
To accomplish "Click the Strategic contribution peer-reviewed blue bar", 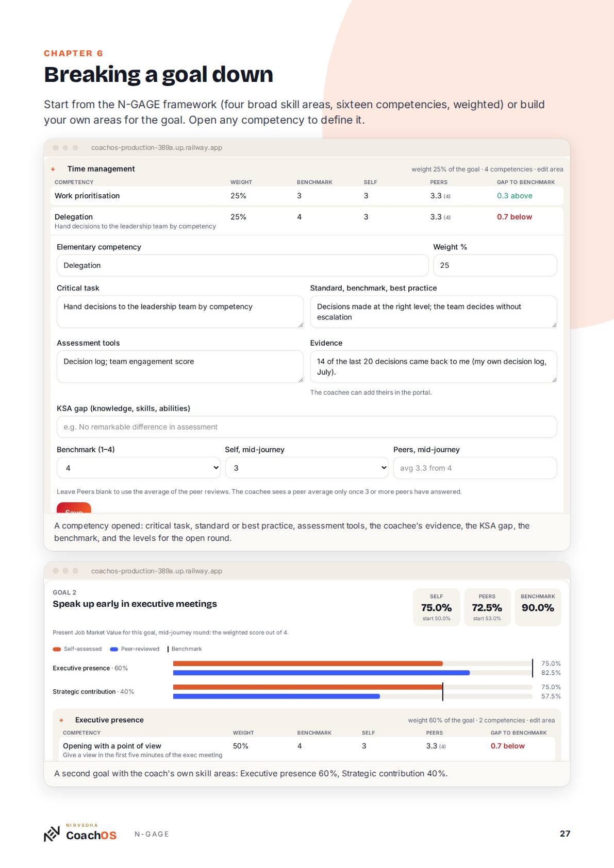I will [276, 696].
